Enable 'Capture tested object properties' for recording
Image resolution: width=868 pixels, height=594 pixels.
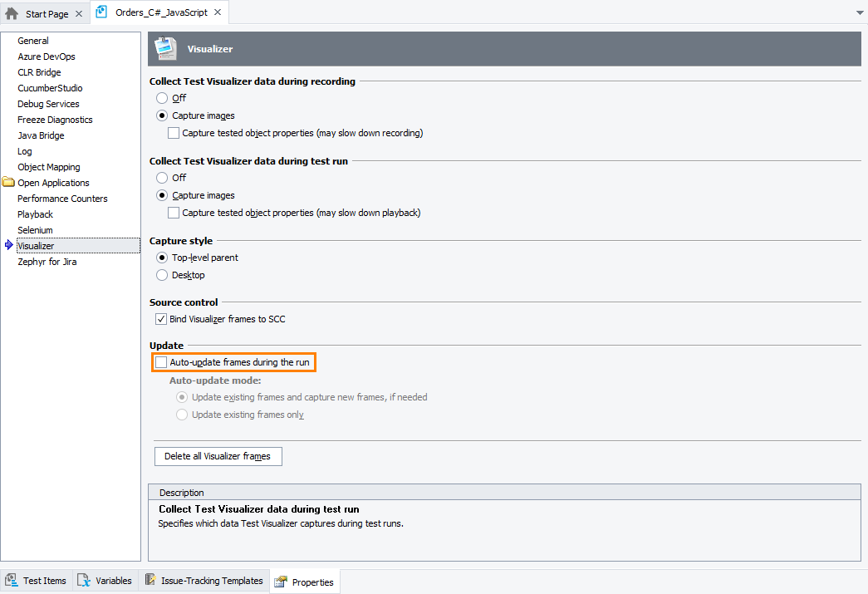pos(173,133)
